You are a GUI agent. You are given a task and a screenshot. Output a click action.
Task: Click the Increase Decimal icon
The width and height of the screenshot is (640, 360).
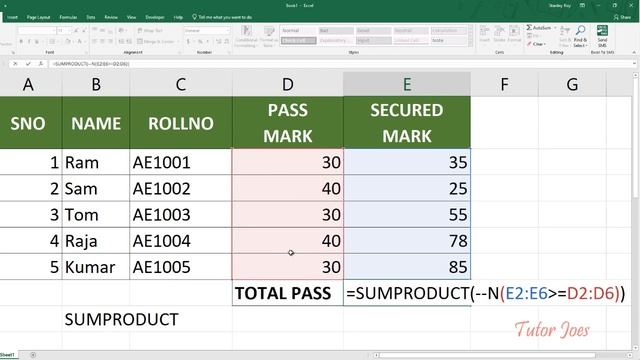pyautogui.click(x=219, y=41)
